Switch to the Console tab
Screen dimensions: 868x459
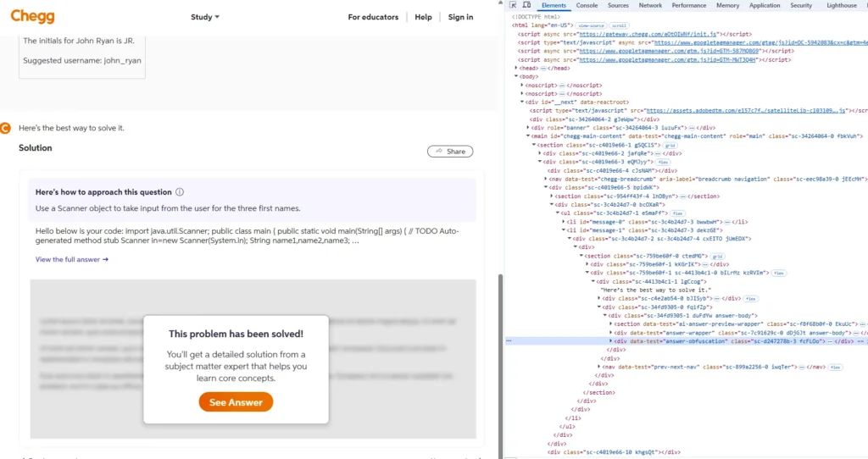pos(587,5)
